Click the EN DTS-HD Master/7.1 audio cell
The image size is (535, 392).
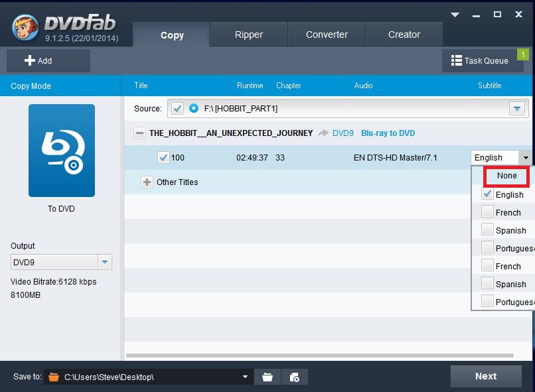click(x=395, y=158)
